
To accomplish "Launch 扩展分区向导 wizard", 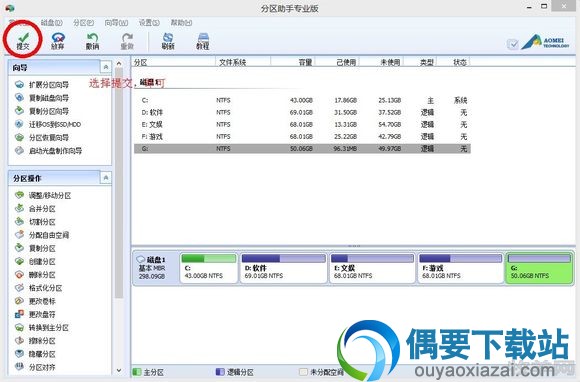I will (42, 85).
